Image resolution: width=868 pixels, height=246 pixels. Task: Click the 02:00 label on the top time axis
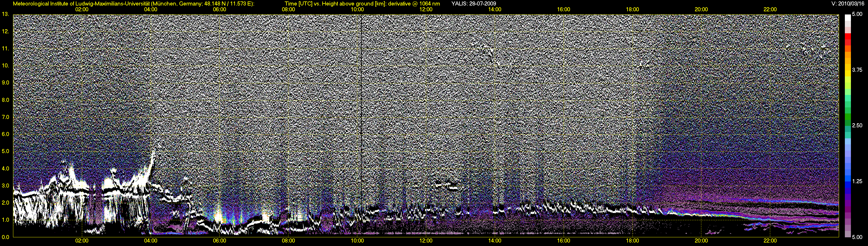coord(82,10)
